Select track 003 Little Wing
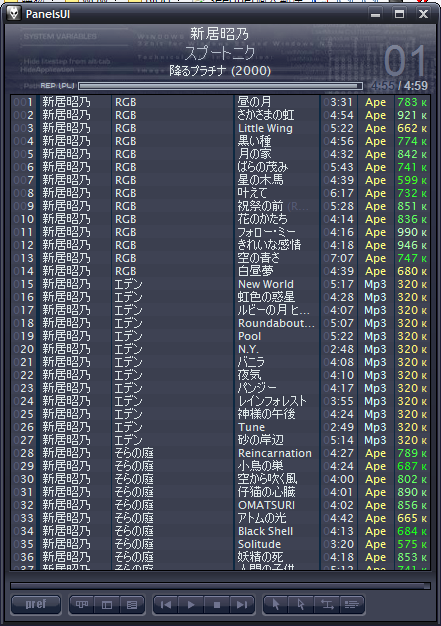The height and width of the screenshot is (626, 441). point(220,128)
